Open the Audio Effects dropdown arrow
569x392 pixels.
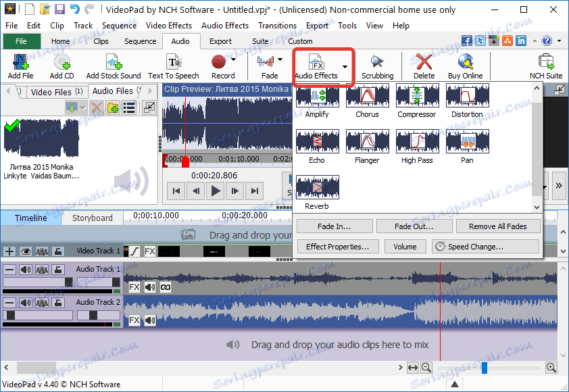(345, 66)
